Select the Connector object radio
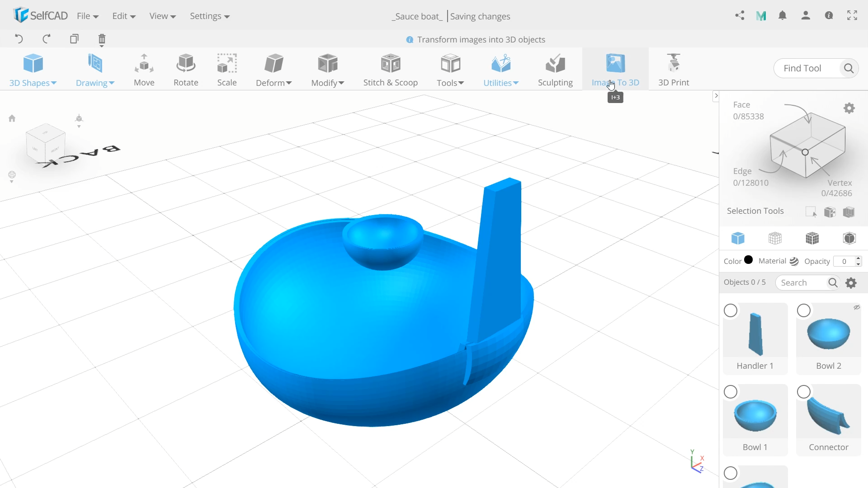868x488 pixels. click(804, 392)
